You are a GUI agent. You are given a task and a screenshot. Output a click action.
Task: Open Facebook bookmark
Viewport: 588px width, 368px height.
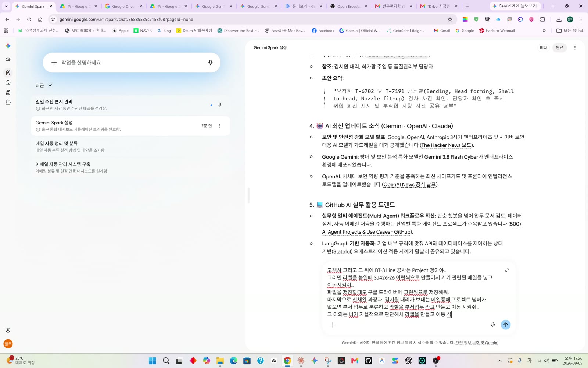pos(323,31)
